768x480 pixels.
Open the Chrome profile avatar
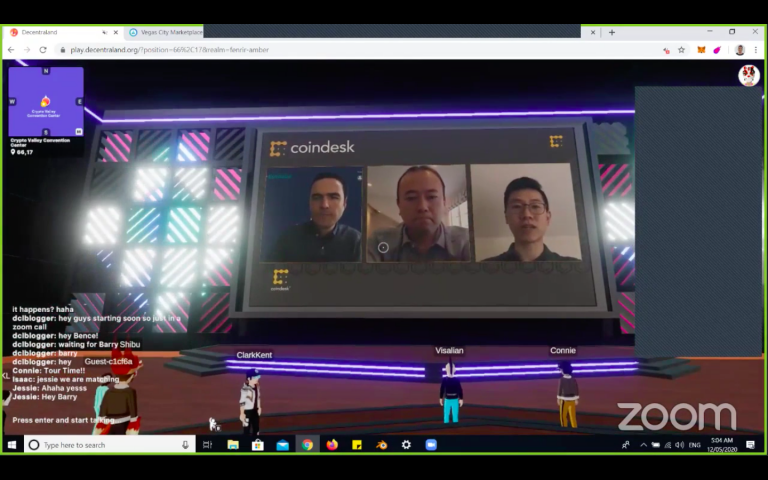[x=740, y=50]
